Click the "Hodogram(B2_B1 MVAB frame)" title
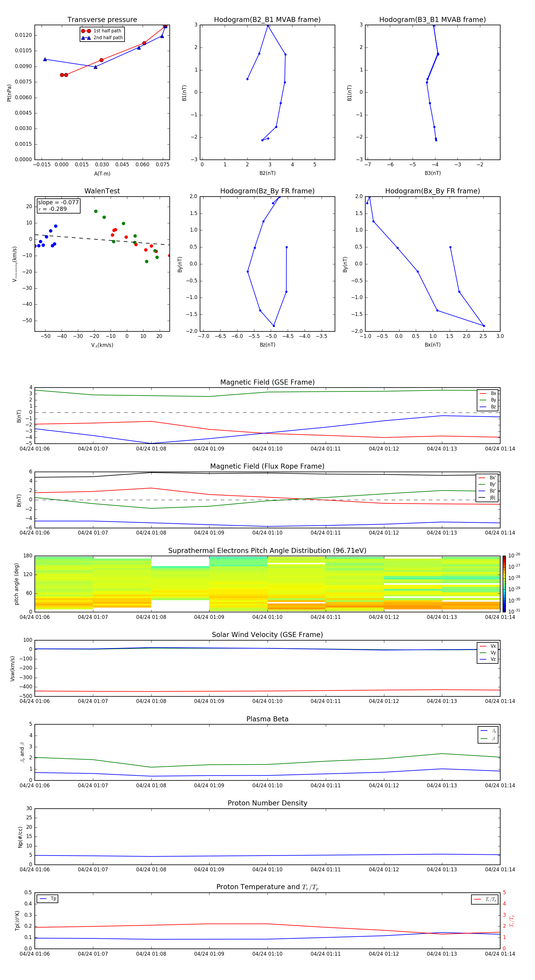Image resolution: width=535 pixels, height=980 pixels. click(x=267, y=20)
